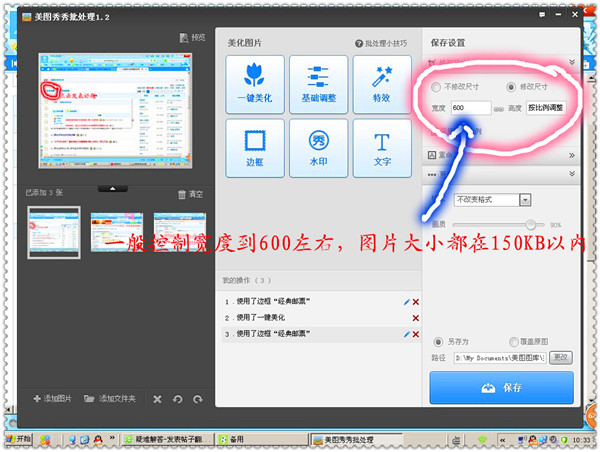600x452 pixels.
Task: Click 添加图片 to add images
Action: (x=52, y=399)
